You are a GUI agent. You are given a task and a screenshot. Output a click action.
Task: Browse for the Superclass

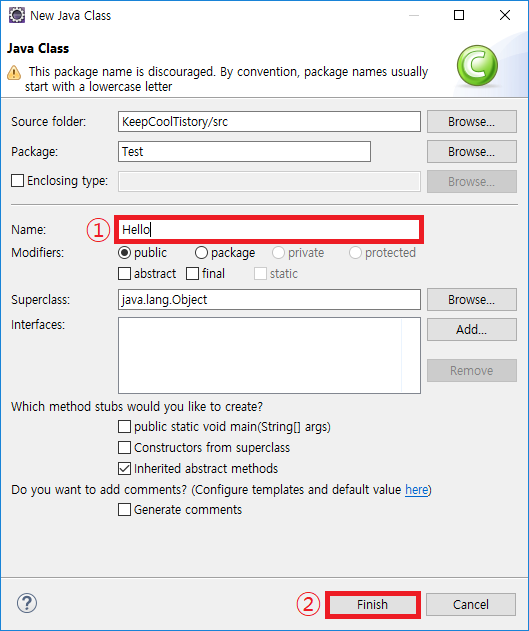point(471,299)
